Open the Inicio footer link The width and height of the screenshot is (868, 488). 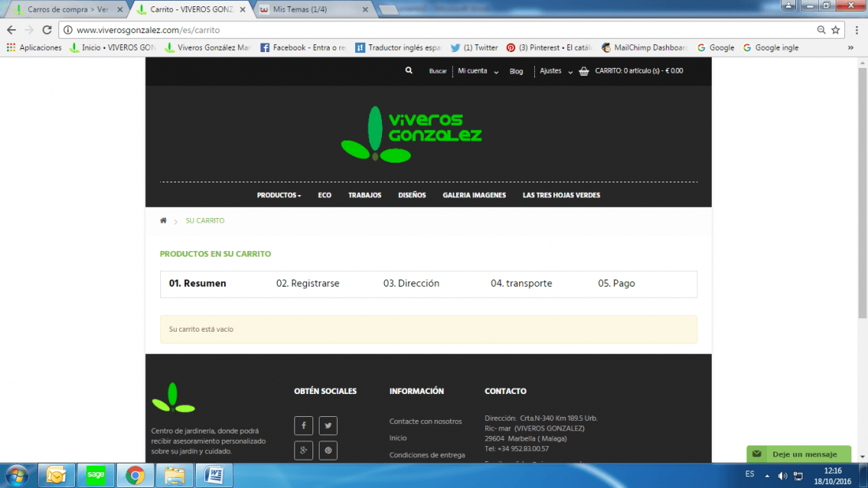click(398, 437)
